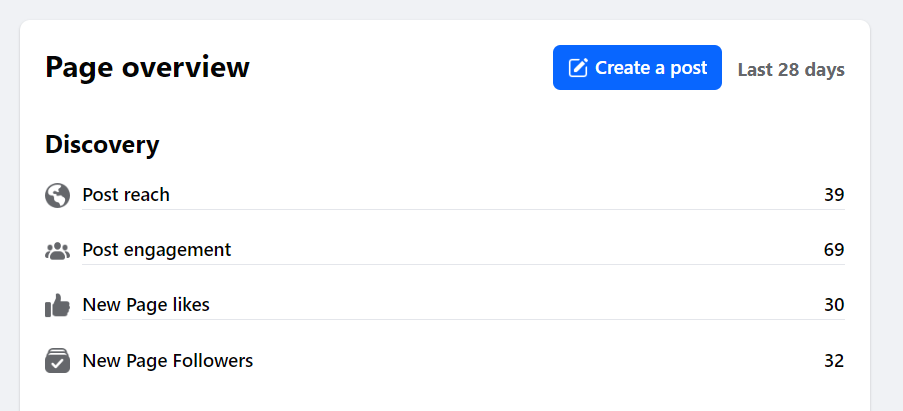
Task: Click the people icon beside Post engagement
Action: pyautogui.click(x=58, y=250)
